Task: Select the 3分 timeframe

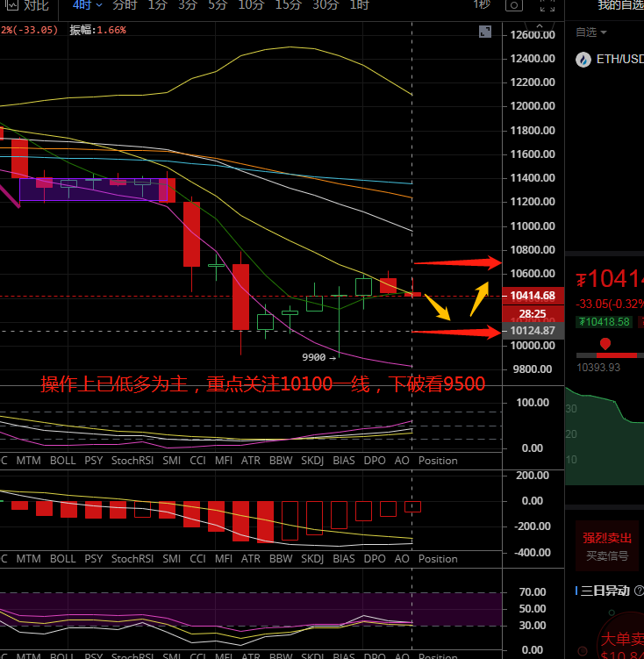Action: 188,5
